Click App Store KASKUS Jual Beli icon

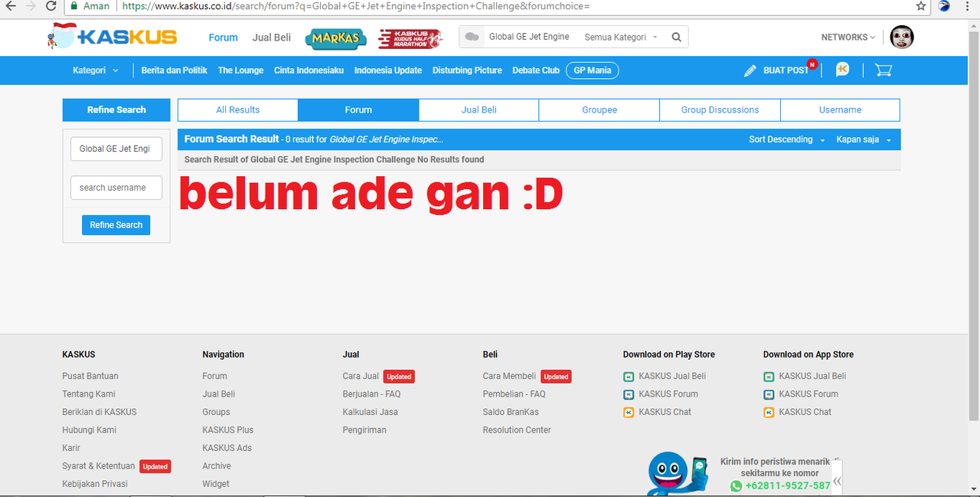click(x=769, y=377)
